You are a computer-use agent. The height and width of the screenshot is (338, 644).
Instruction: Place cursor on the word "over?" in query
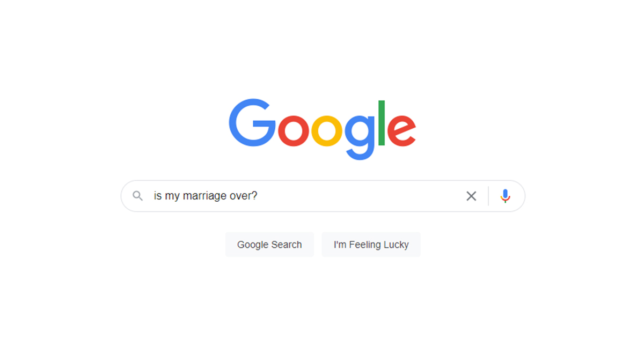(244, 196)
